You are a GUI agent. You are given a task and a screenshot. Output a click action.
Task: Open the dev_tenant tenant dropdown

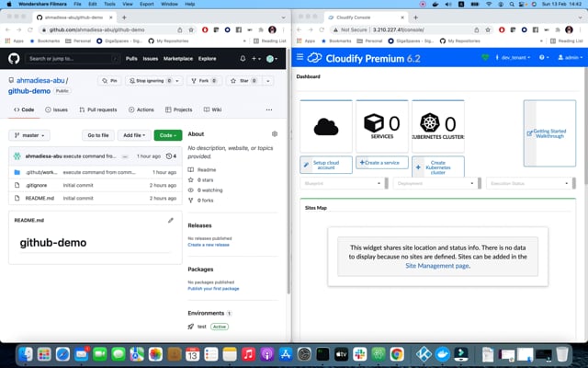click(x=513, y=57)
